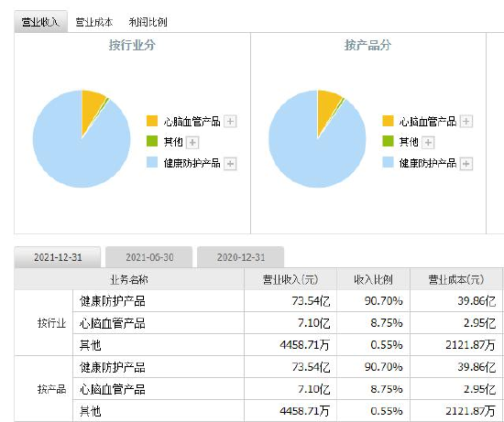Click 2121.87万 cost in the 按行业 section
The image size is (504, 422).
pyautogui.click(x=471, y=345)
